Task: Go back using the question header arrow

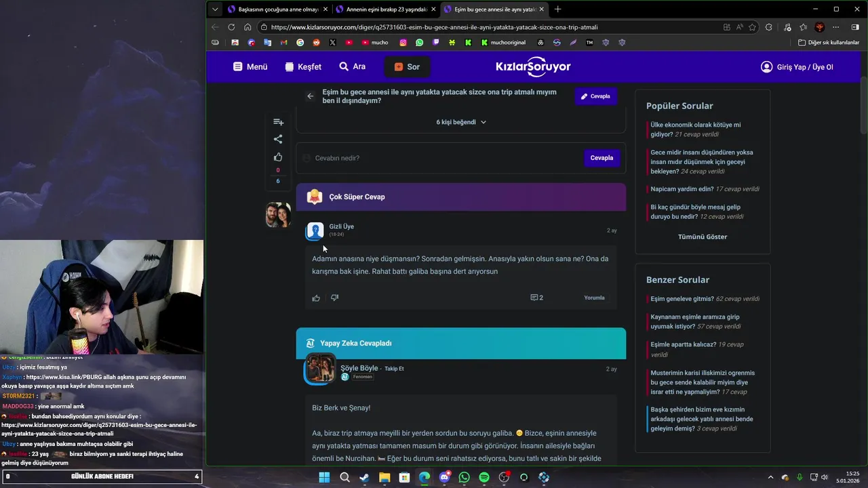Action: coord(310,96)
